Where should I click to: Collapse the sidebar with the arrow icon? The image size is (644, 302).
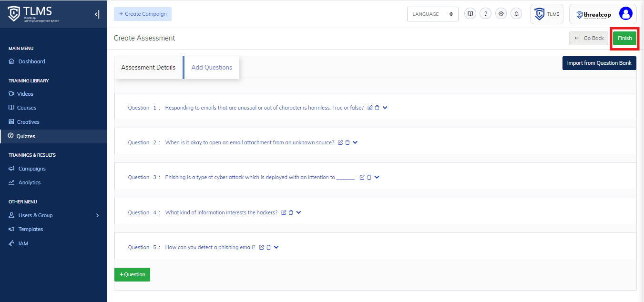[97, 14]
